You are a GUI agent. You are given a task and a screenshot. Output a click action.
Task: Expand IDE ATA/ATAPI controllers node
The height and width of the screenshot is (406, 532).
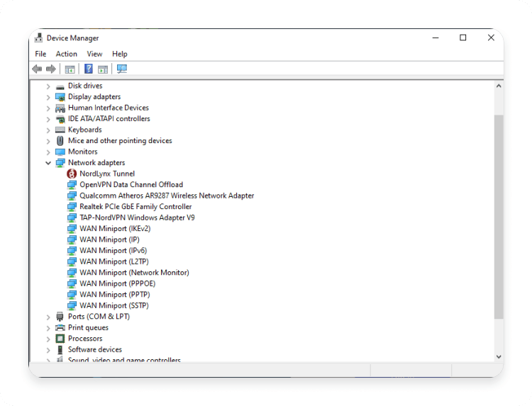point(48,119)
